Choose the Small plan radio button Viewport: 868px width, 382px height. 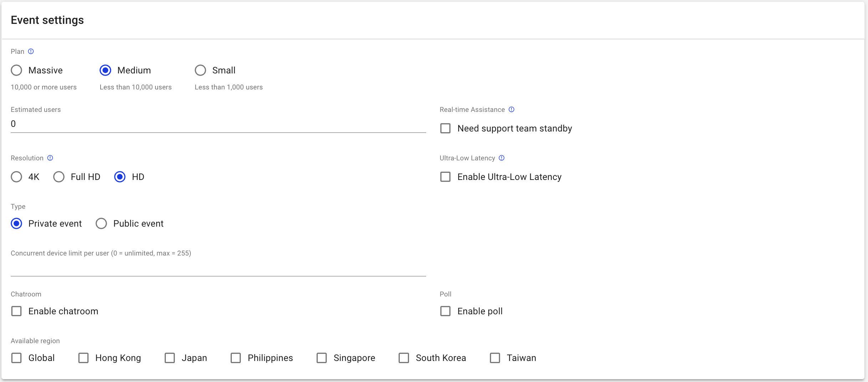(200, 70)
